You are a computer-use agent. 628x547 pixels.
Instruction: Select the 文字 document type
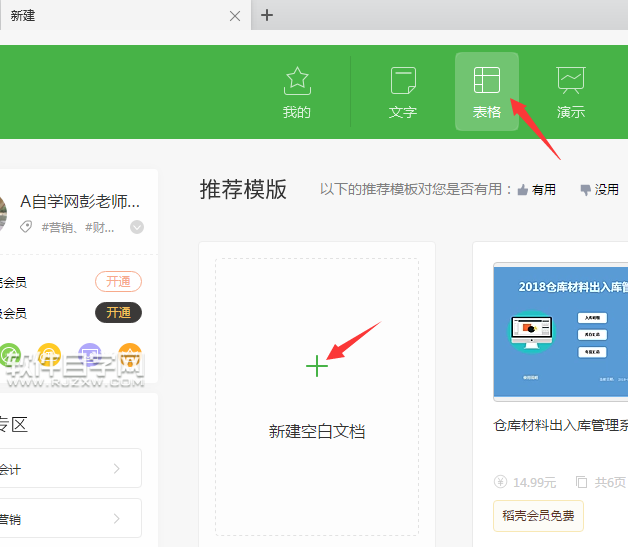[403, 93]
